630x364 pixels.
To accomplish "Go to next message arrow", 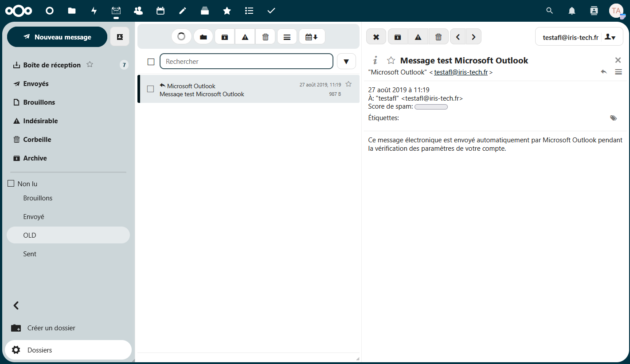I will pyautogui.click(x=473, y=37).
